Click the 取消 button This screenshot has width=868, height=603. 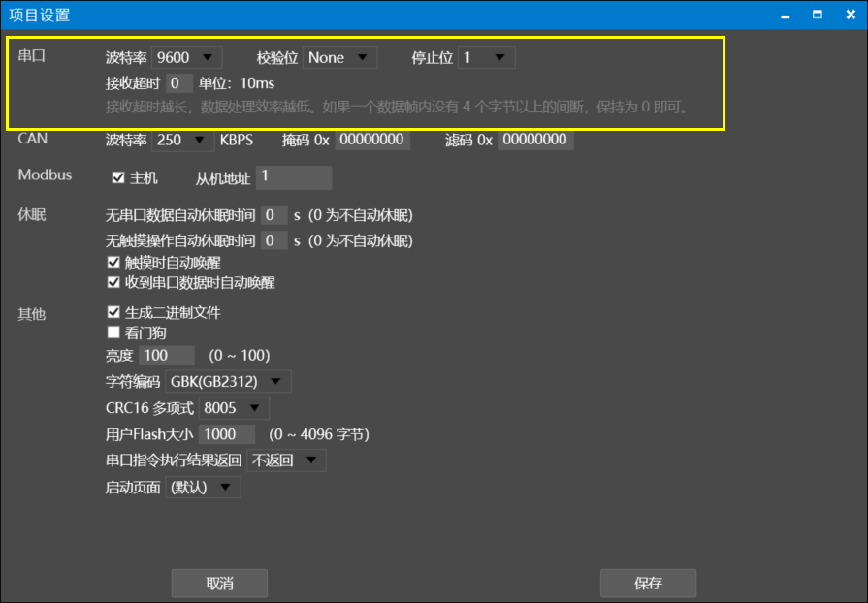pos(219,584)
